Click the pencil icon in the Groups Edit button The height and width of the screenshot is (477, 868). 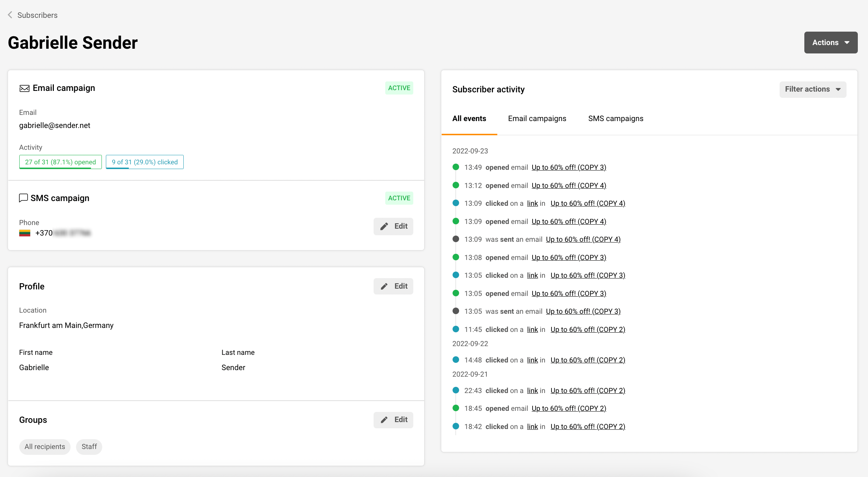(384, 420)
